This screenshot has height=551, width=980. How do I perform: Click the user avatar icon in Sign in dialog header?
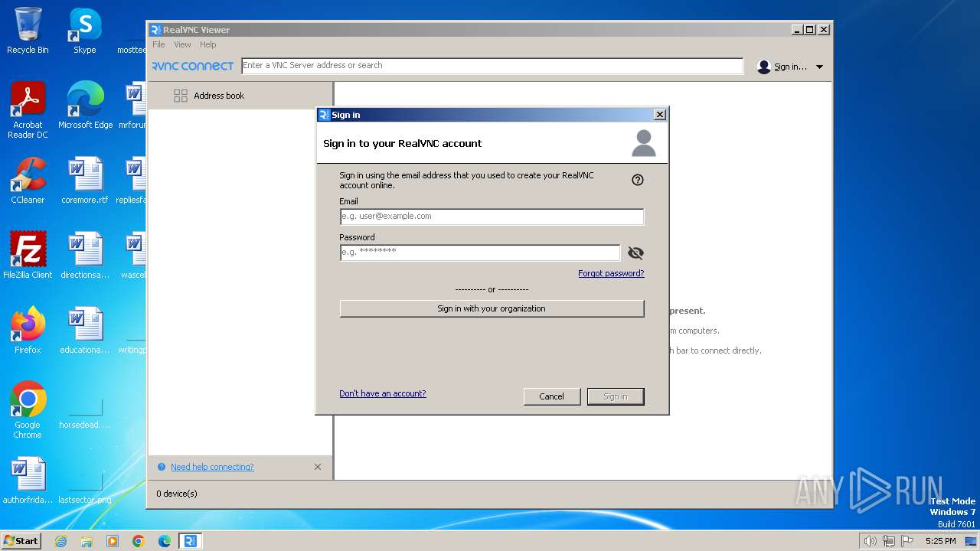click(x=644, y=143)
